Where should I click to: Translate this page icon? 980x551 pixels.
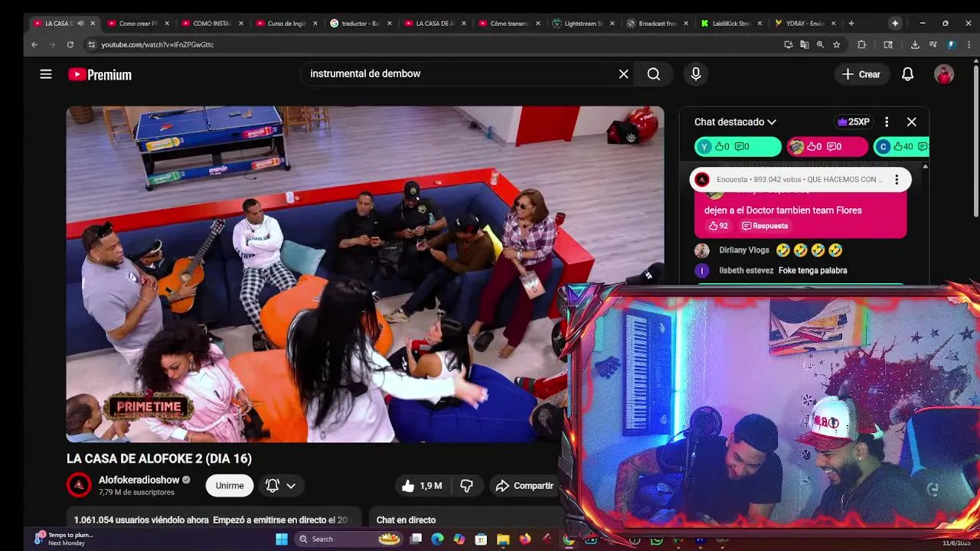coord(804,44)
